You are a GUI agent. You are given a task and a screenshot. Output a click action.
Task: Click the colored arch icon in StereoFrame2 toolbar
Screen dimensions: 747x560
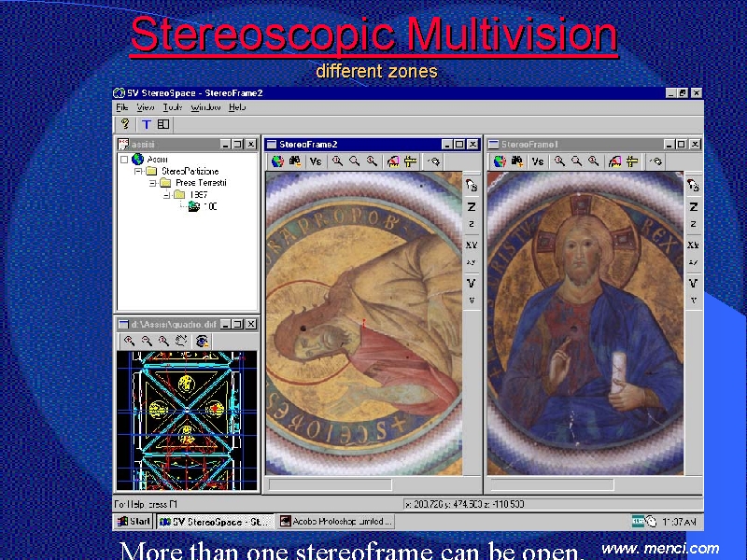[393, 161]
